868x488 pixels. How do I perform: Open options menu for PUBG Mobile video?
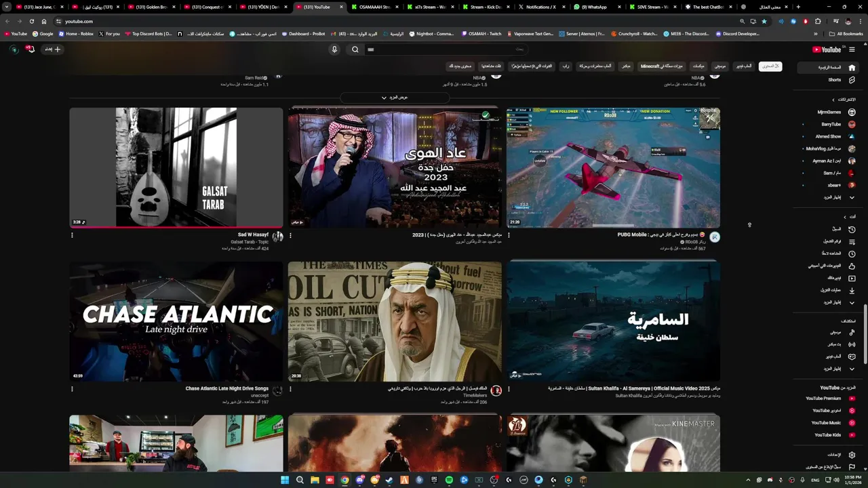click(x=509, y=235)
